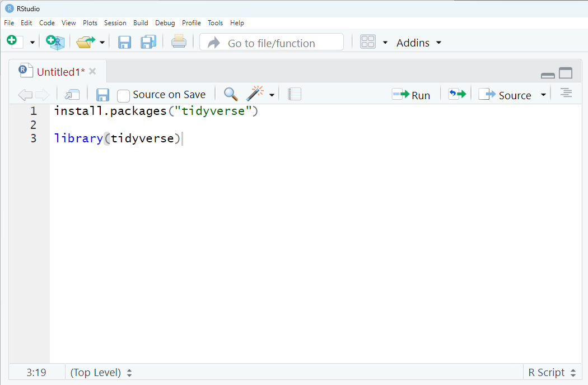Open the Tools menu

click(x=215, y=23)
